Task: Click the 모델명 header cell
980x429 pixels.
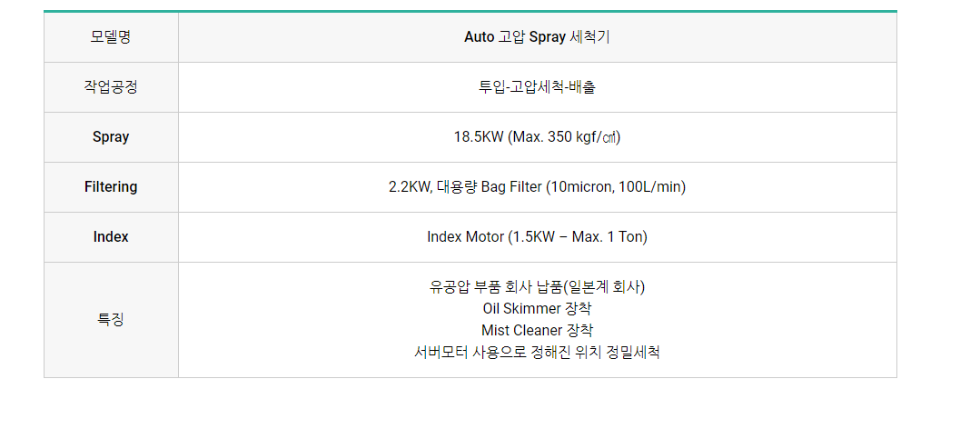Action: [x=111, y=37]
